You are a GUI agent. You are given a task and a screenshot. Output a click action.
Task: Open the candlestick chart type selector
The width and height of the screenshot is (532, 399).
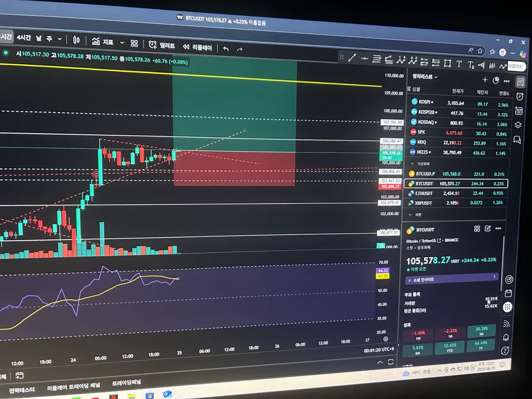coord(76,40)
